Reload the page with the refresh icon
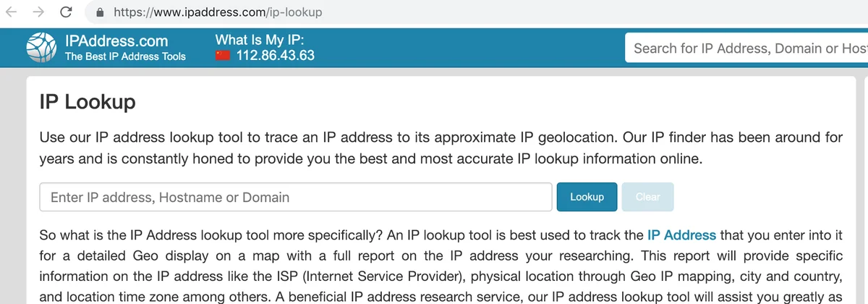 (66, 12)
